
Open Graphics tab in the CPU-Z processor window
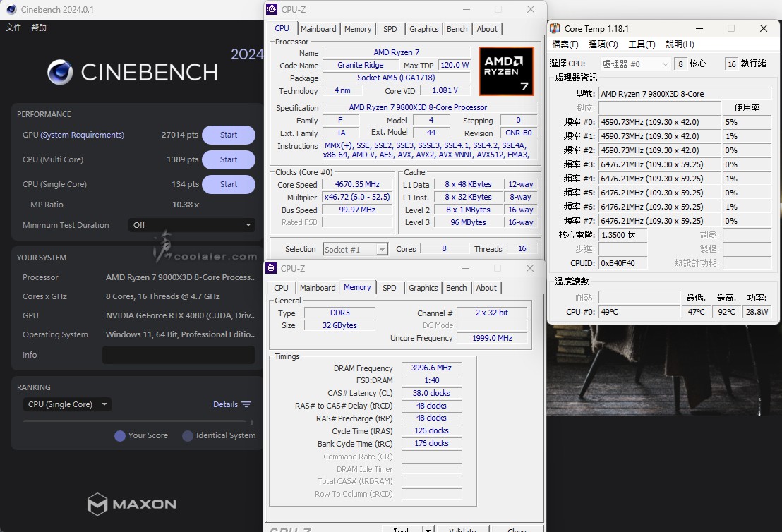(424, 29)
